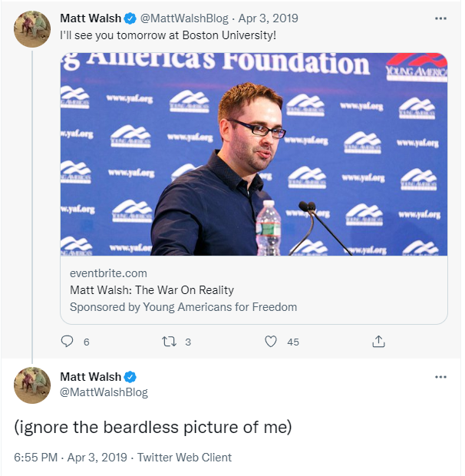The height and width of the screenshot is (476, 465).
Task: Click the 'Matt Walsh: The War On Reality' title
Action: (x=152, y=290)
